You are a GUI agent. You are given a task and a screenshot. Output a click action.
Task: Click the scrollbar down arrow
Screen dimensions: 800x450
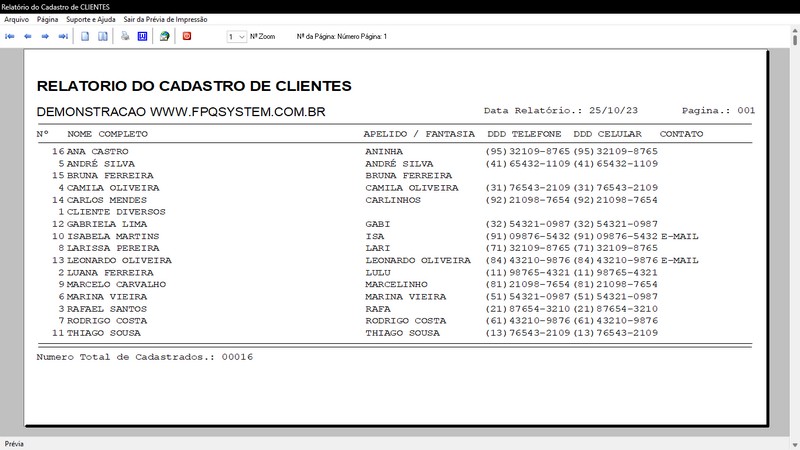pos(795,445)
